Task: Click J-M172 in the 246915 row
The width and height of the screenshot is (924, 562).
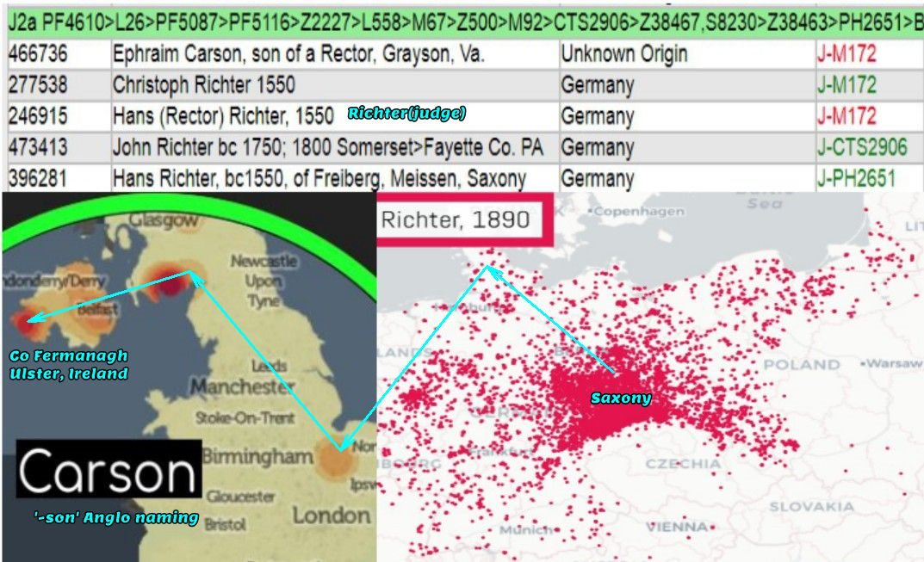Action: point(846,117)
